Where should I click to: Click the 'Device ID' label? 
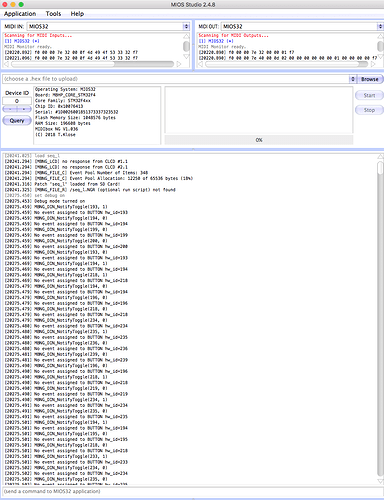tap(17, 93)
